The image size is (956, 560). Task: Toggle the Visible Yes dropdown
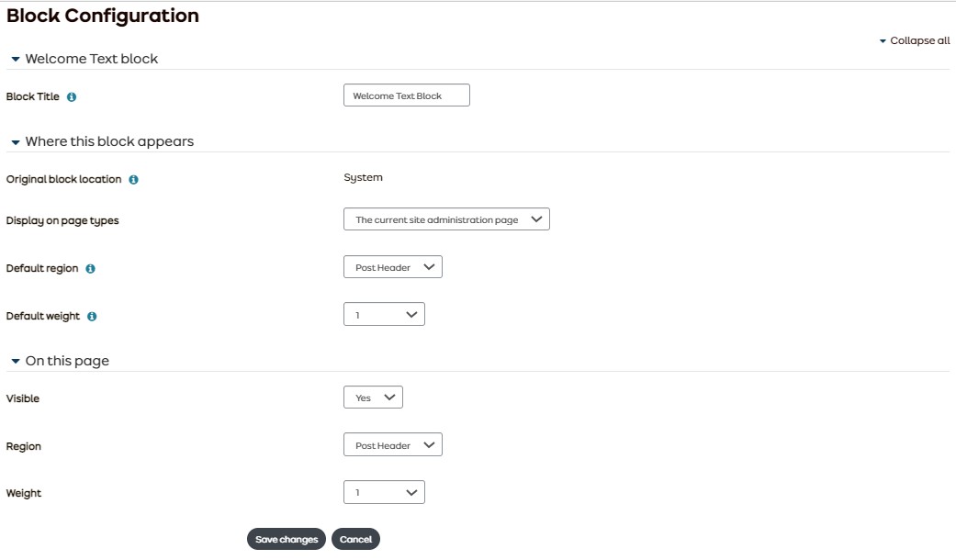pyautogui.click(x=373, y=398)
